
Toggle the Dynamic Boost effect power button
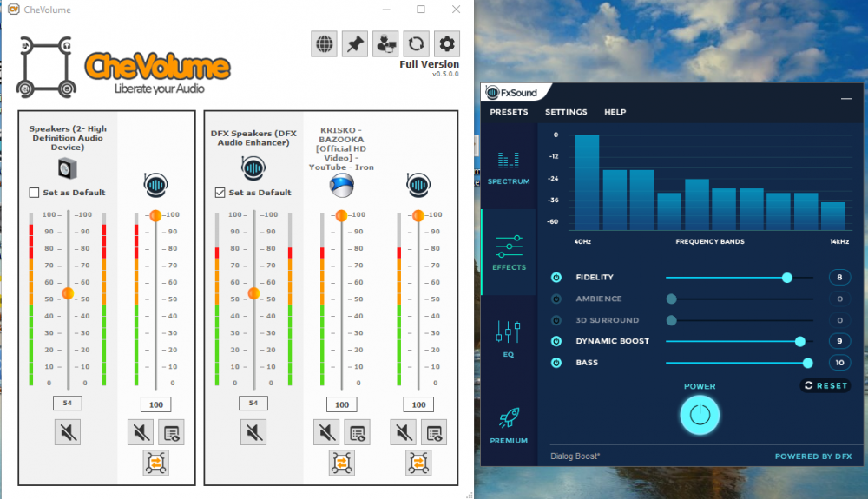pos(556,341)
